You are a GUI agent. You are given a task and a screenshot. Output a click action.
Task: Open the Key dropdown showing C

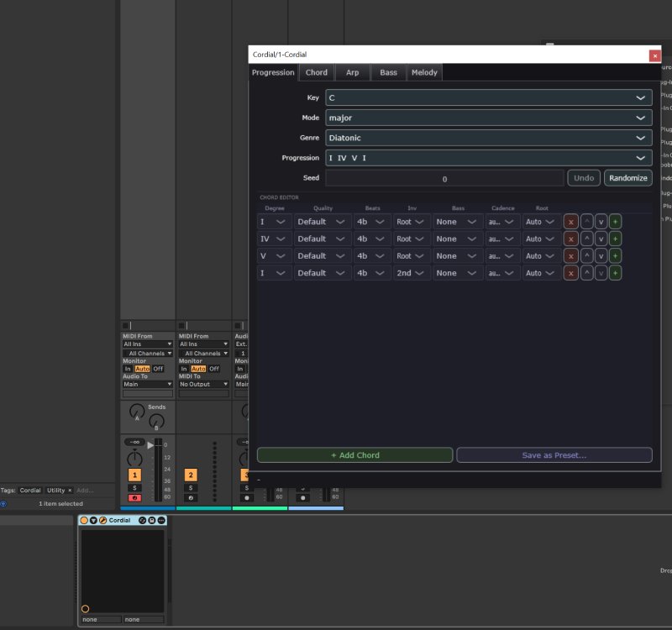click(x=489, y=97)
